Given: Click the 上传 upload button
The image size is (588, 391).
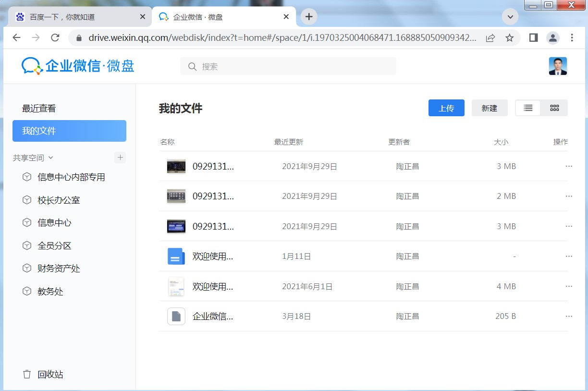Looking at the screenshot, I should [446, 108].
